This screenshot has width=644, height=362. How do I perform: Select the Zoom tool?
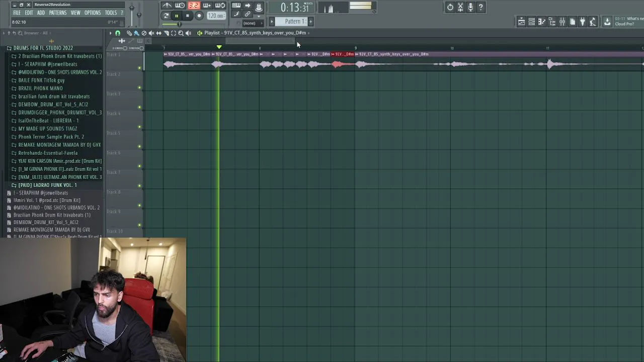click(181, 33)
